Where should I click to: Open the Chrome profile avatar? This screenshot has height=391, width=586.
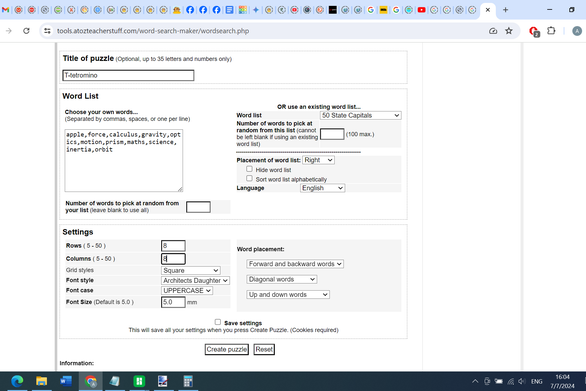pos(577,31)
